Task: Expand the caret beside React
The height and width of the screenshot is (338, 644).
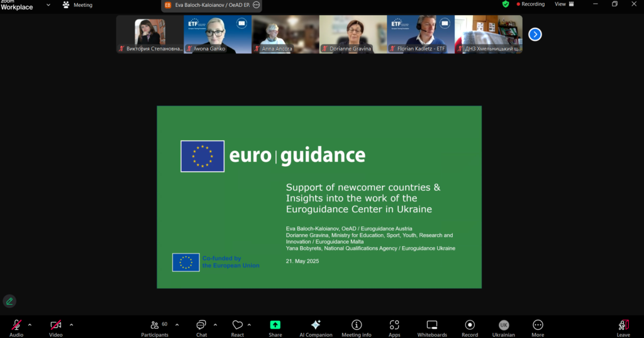Action: [249, 325]
